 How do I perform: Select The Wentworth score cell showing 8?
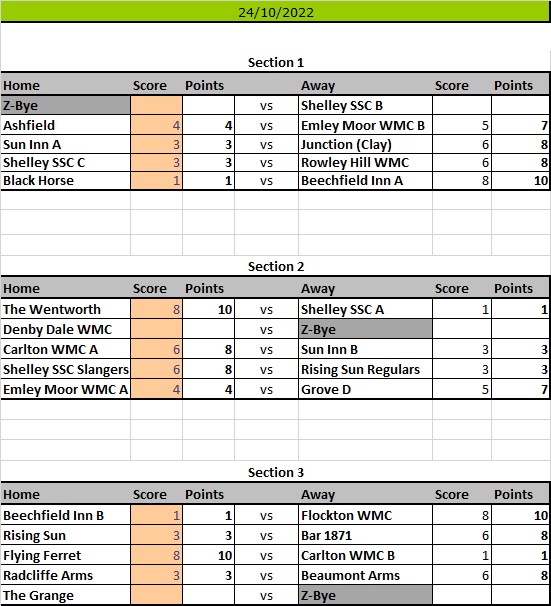point(156,309)
